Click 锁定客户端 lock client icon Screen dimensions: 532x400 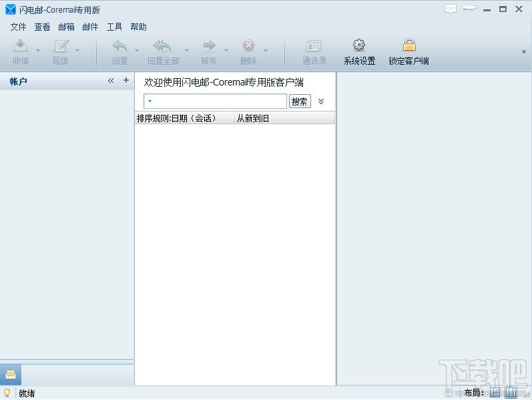pyautogui.click(x=409, y=45)
